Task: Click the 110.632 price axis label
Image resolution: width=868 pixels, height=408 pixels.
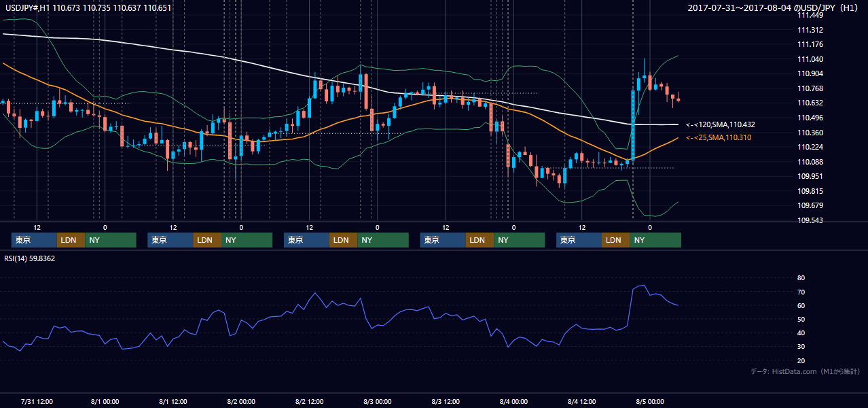Action: (810, 103)
